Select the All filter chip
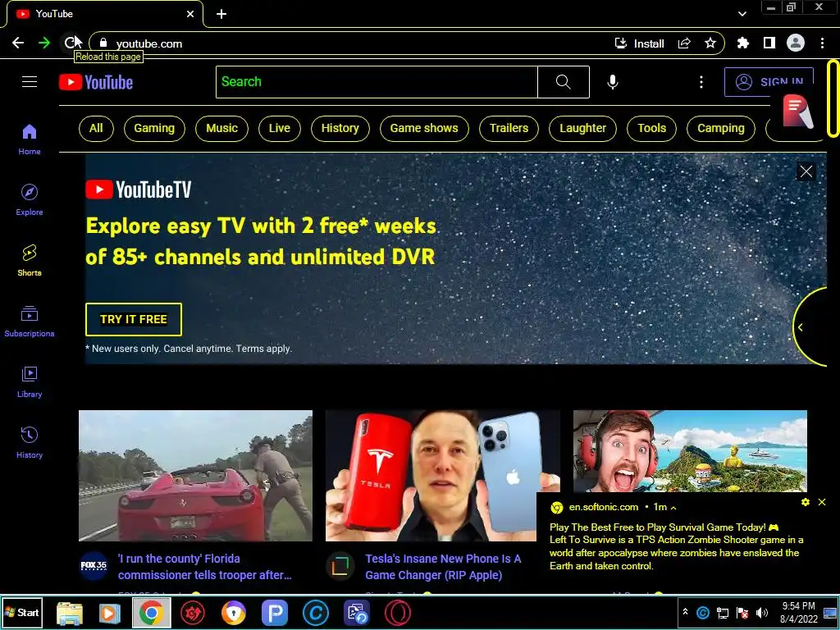 coord(96,129)
